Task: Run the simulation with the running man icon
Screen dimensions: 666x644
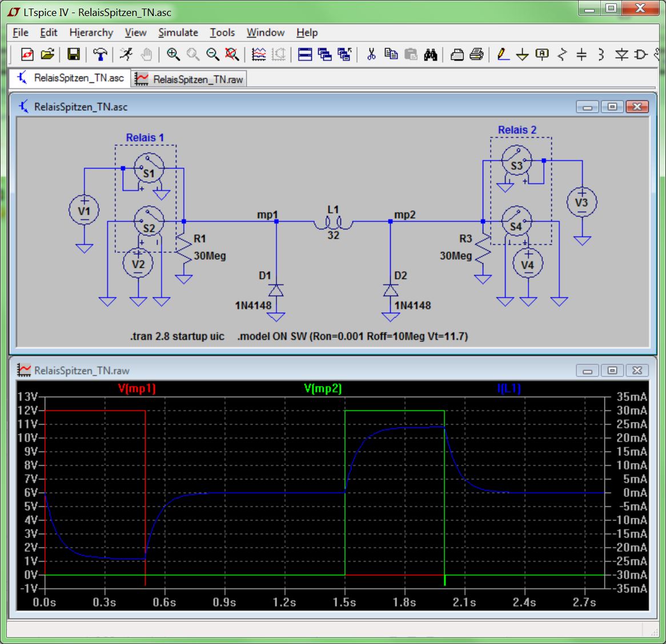Action: click(126, 54)
